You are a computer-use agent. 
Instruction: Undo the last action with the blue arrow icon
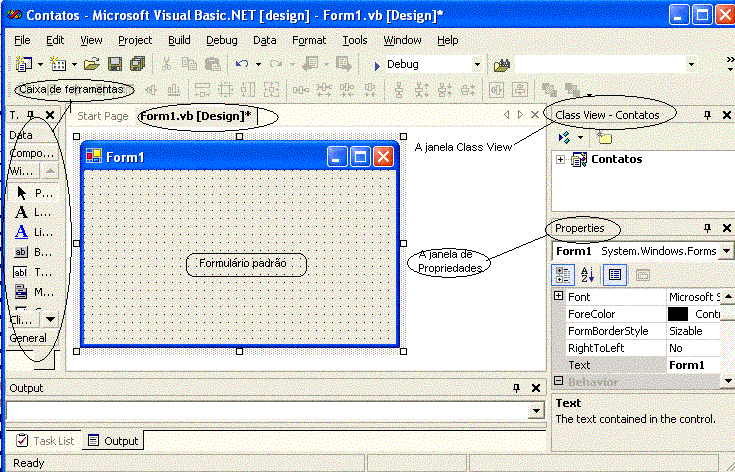242,64
